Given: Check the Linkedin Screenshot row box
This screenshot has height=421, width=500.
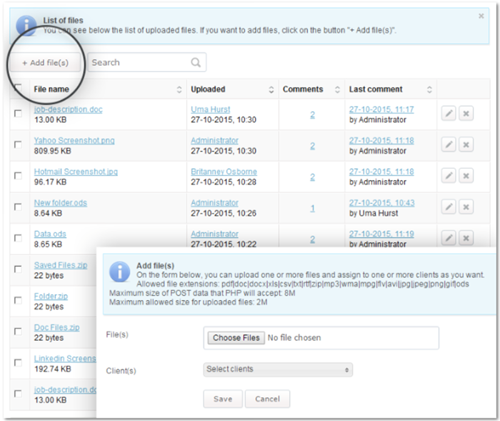Looking at the screenshot, I should [x=18, y=362].
